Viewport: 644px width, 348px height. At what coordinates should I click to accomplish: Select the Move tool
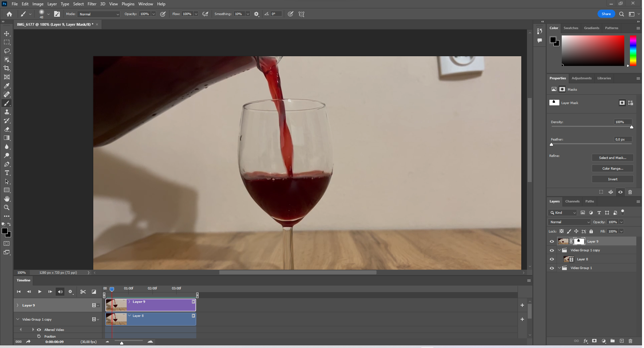pyautogui.click(x=7, y=34)
